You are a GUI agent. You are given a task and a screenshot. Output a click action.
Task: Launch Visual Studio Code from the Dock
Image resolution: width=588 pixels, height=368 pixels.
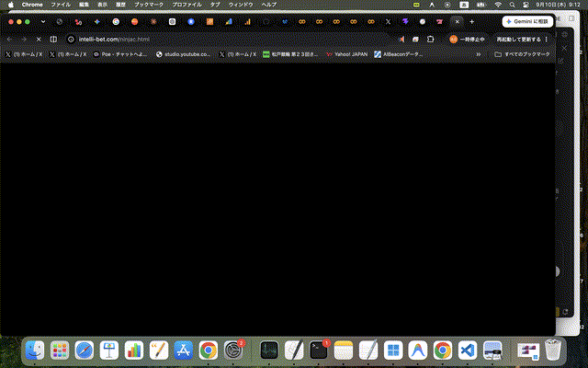[468, 350]
